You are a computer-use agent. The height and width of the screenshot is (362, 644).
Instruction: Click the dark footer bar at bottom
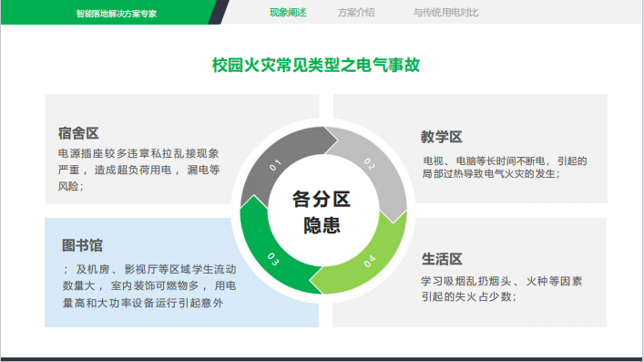point(322,359)
